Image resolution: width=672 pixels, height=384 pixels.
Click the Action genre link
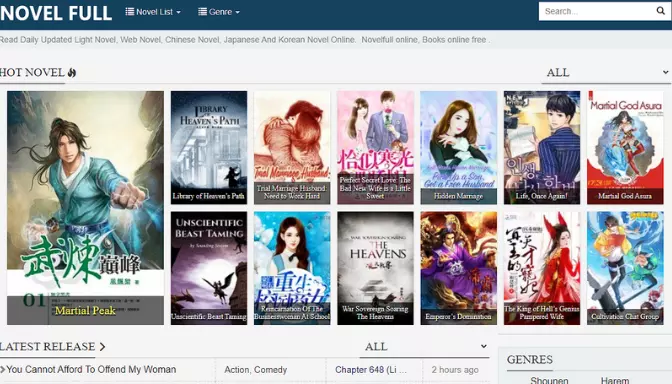click(x=237, y=370)
